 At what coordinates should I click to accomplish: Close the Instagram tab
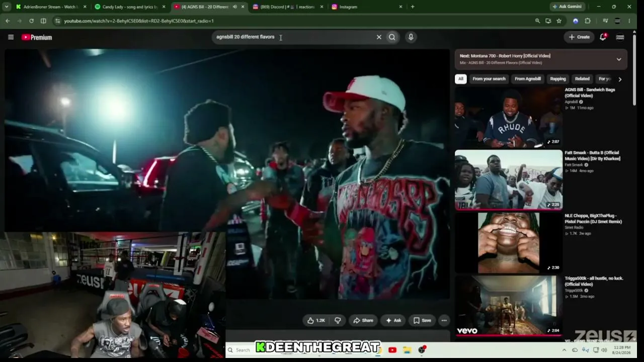click(400, 7)
